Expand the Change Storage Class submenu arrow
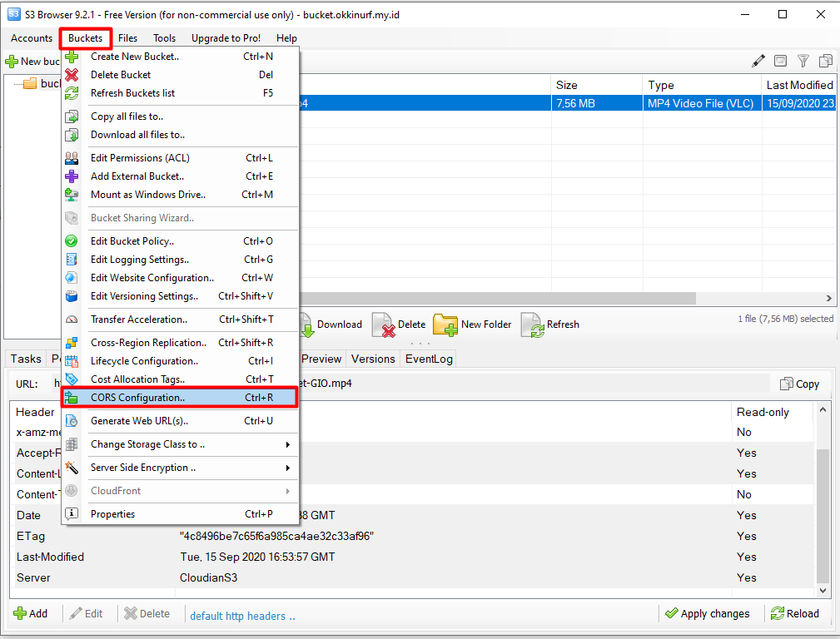The image size is (840, 639). (288, 444)
